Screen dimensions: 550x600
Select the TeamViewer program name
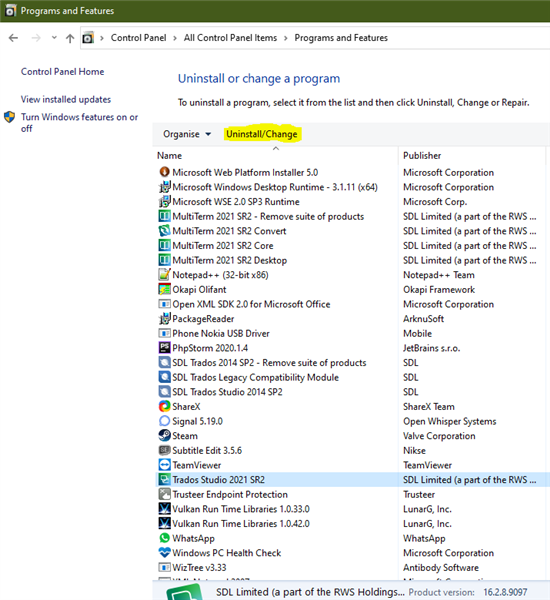pos(197,465)
